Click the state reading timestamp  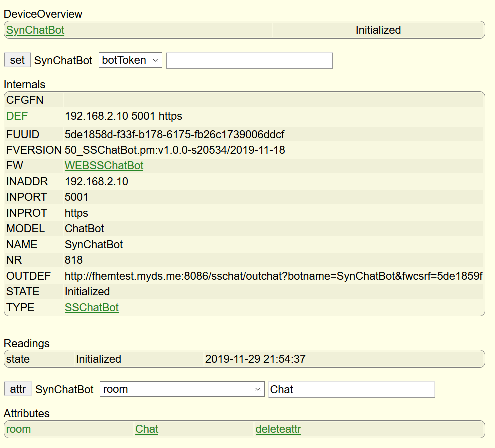coord(255,359)
